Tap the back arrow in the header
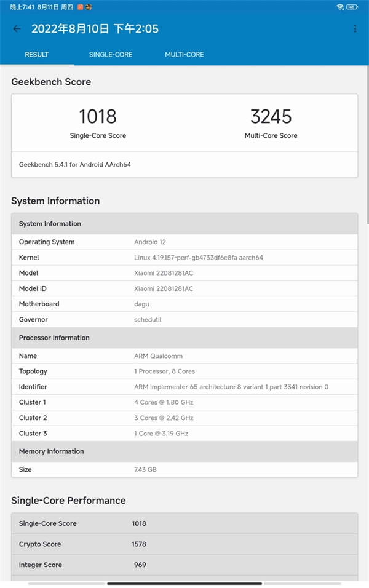This screenshot has width=369, height=588. (x=17, y=29)
